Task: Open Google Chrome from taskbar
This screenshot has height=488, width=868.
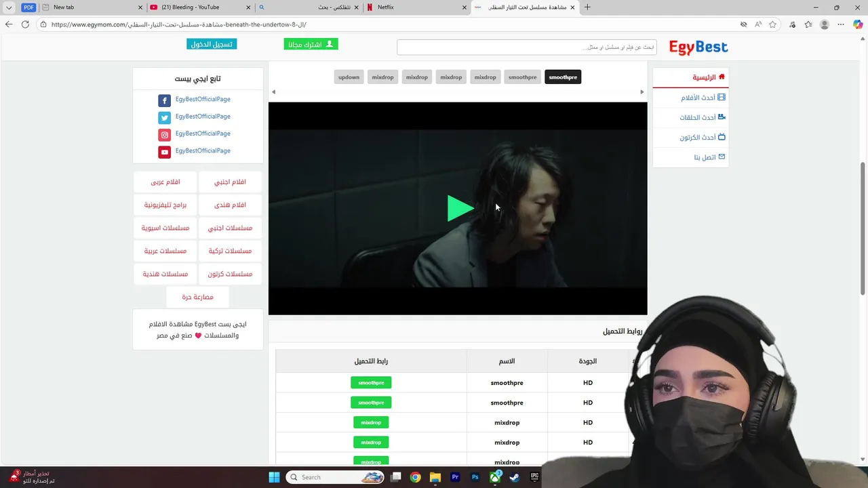Action: pos(415,477)
